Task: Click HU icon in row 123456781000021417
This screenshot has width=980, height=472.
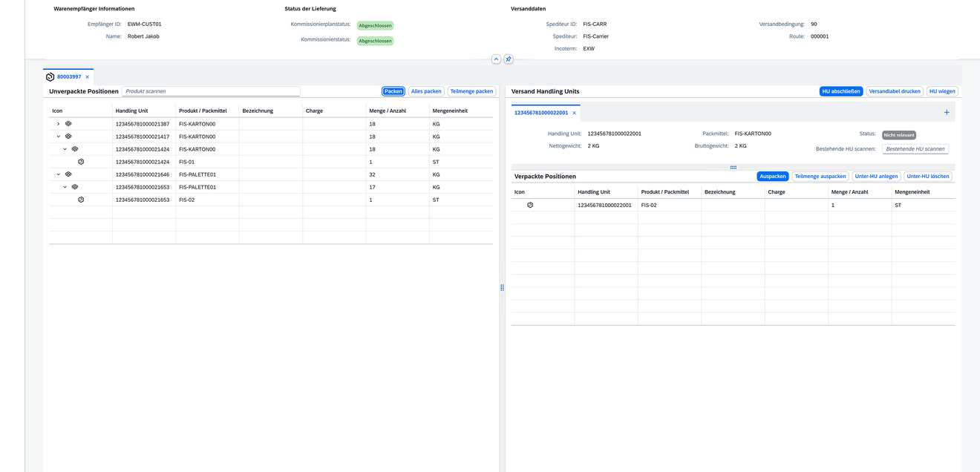Action: (x=68, y=137)
